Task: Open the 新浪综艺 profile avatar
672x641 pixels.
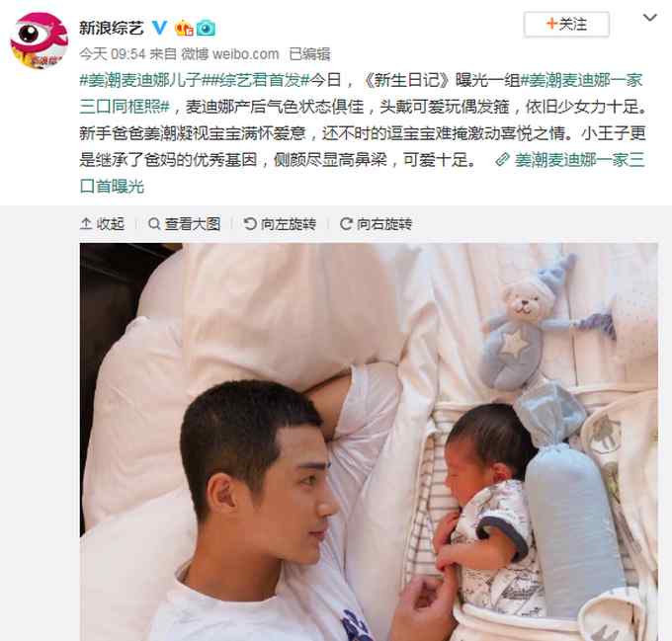Action: coord(39,40)
